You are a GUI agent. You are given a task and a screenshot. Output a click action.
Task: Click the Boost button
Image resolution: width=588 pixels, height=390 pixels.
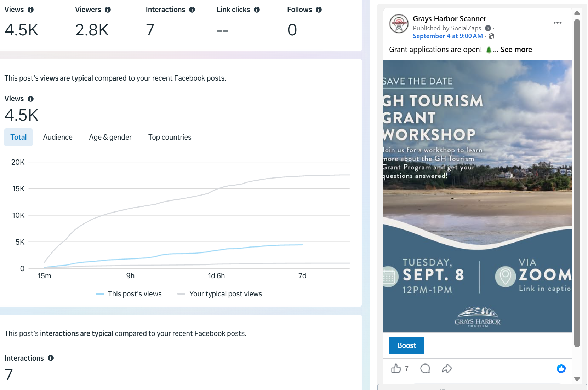click(406, 345)
